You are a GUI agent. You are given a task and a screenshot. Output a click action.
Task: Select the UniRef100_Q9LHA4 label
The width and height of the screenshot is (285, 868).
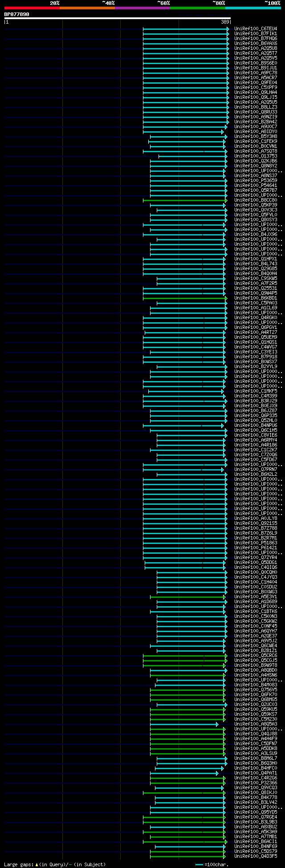(256, 93)
